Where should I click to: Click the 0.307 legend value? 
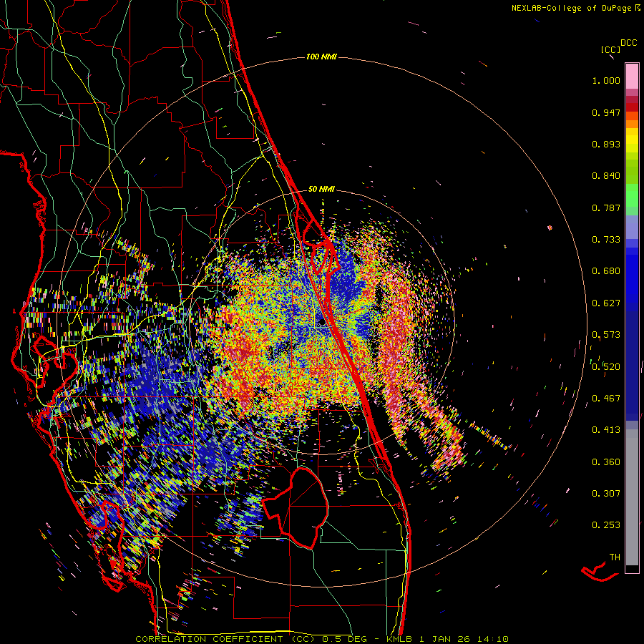coord(606,494)
